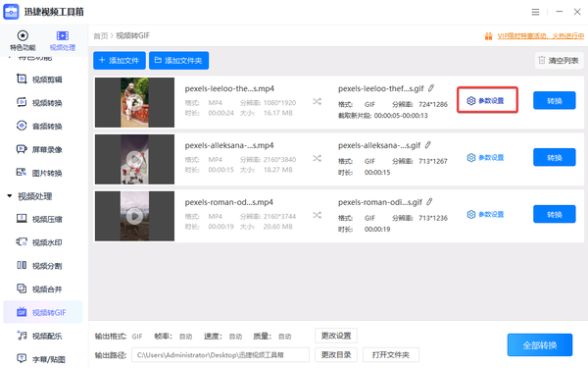Clear the list with 清空列表
This screenshot has height=368, width=588.
[559, 61]
